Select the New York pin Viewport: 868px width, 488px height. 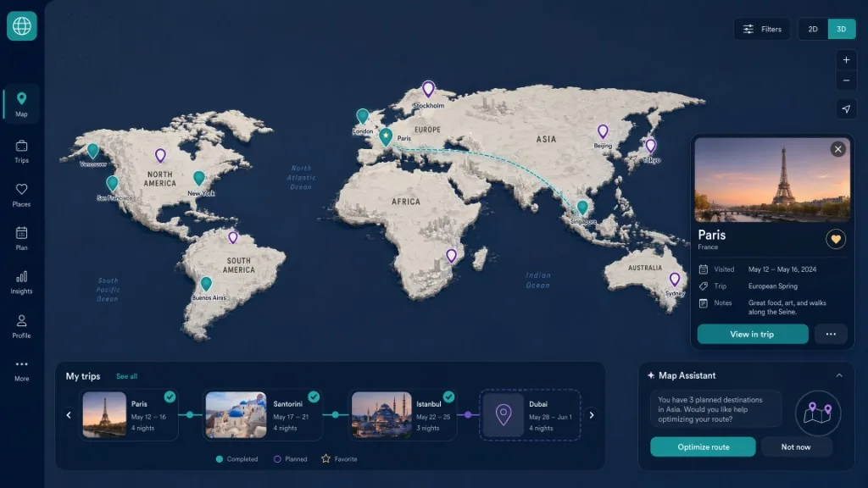click(198, 178)
